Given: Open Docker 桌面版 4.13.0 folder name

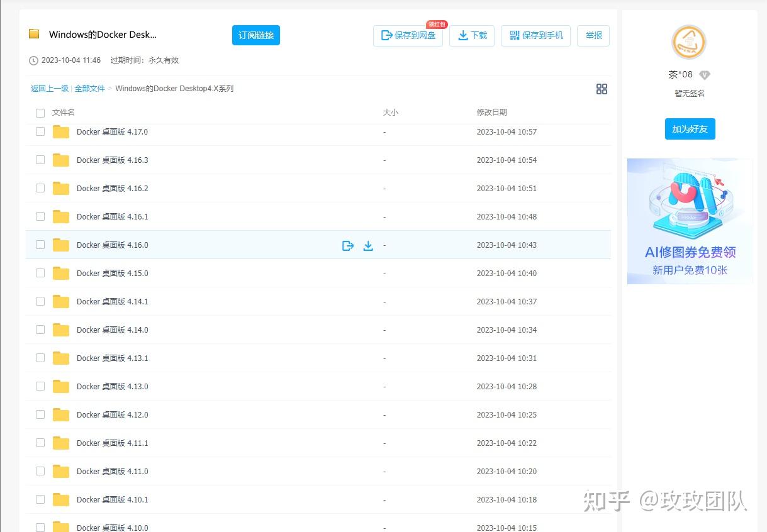Looking at the screenshot, I should click(112, 386).
